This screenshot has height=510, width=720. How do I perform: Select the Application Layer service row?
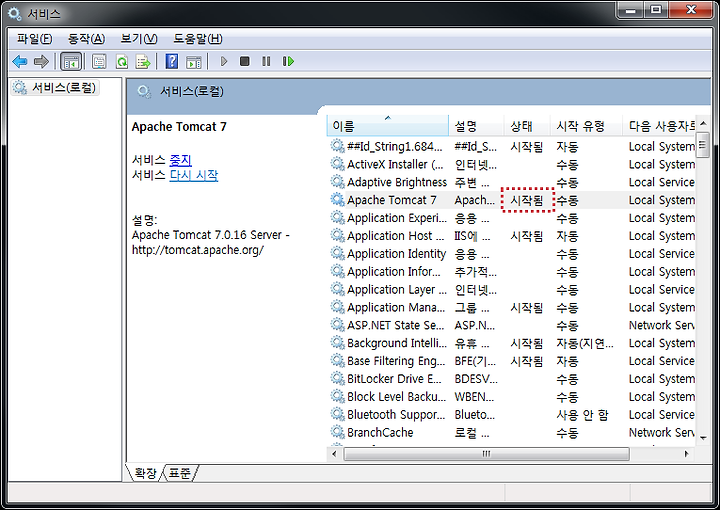(512, 290)
